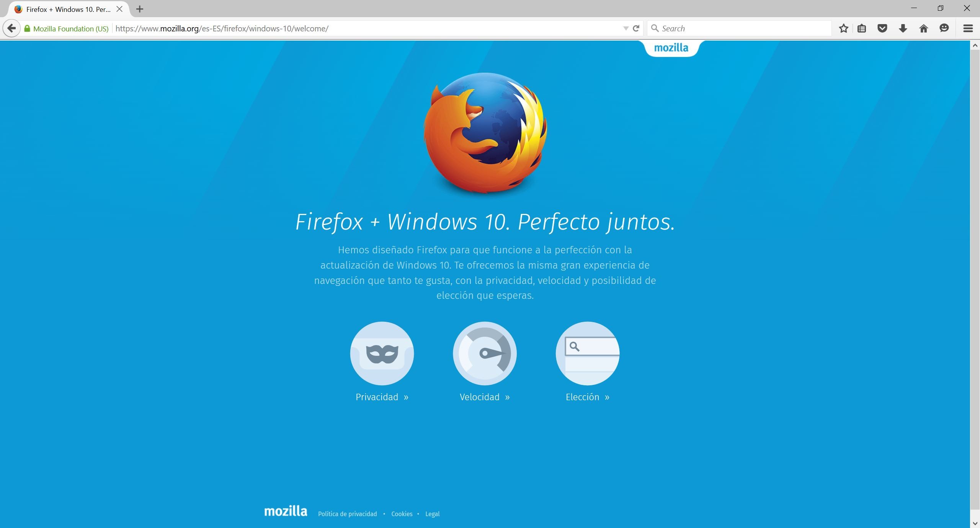The height and width of the screenshot is (528, 980).
Task: Click the Search input field
Action: click(x=742, y=28)
